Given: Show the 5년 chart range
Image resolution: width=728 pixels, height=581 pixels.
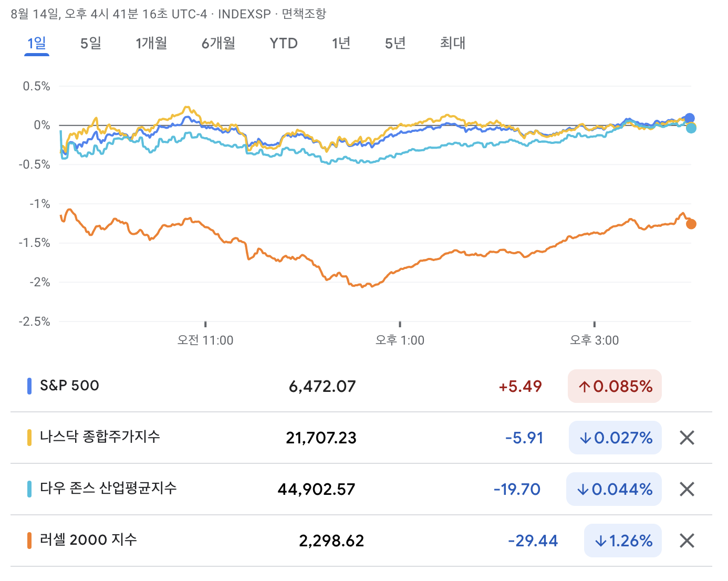Looking at the screenshot, I should (x=396, y=43).
